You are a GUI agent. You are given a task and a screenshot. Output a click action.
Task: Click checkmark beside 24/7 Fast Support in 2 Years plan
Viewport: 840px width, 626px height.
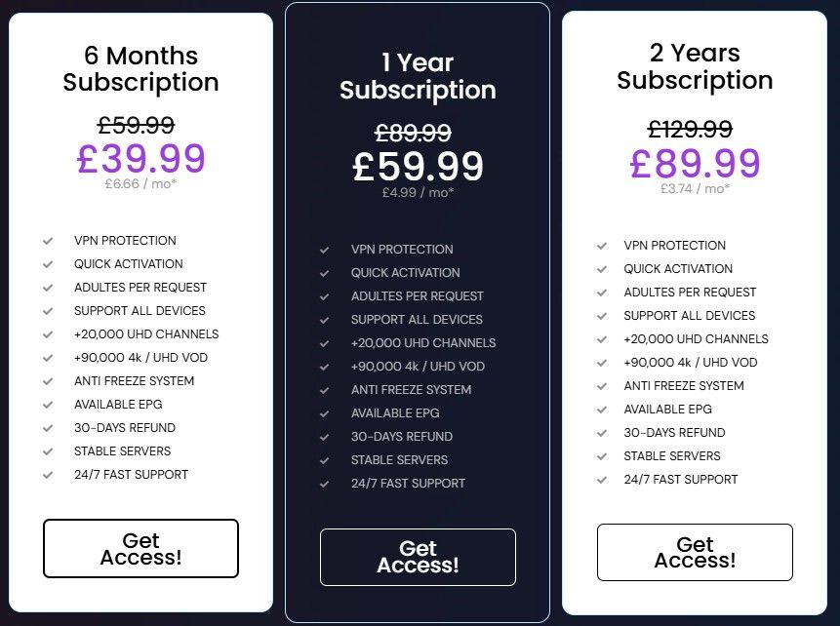(x=602, y=480)
